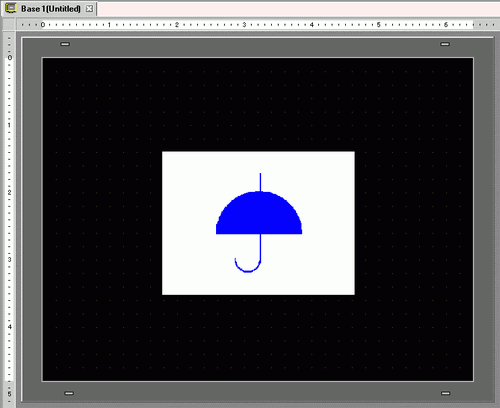The height and width of the screenshot is (408, 500).
Task: Click the 4 mark on the vertical ruler
Action: pos(9,327)
